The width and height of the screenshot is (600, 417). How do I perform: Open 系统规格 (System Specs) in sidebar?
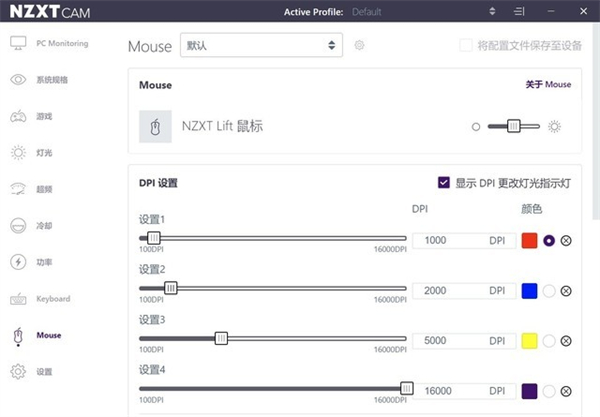pos(50,80)
